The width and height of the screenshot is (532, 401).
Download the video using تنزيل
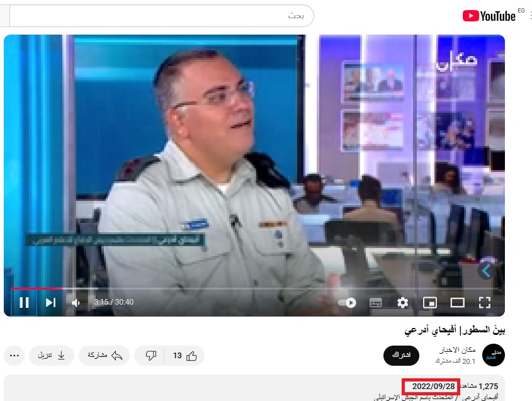click(52, 356)
